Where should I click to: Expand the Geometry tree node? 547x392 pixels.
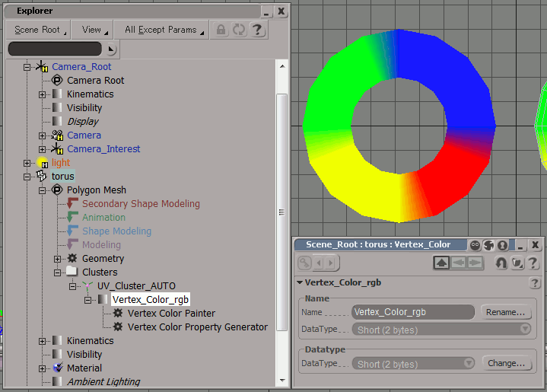pyautogui.click(x=56, y=259)
